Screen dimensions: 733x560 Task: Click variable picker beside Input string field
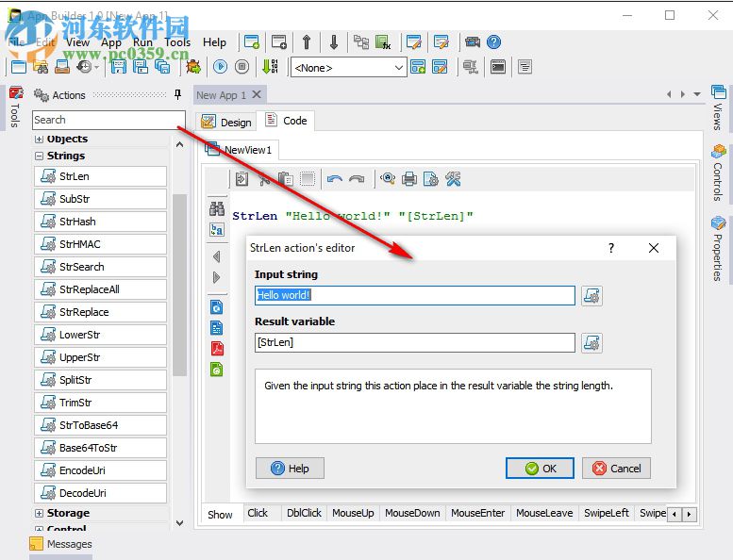tap(591, 296)
